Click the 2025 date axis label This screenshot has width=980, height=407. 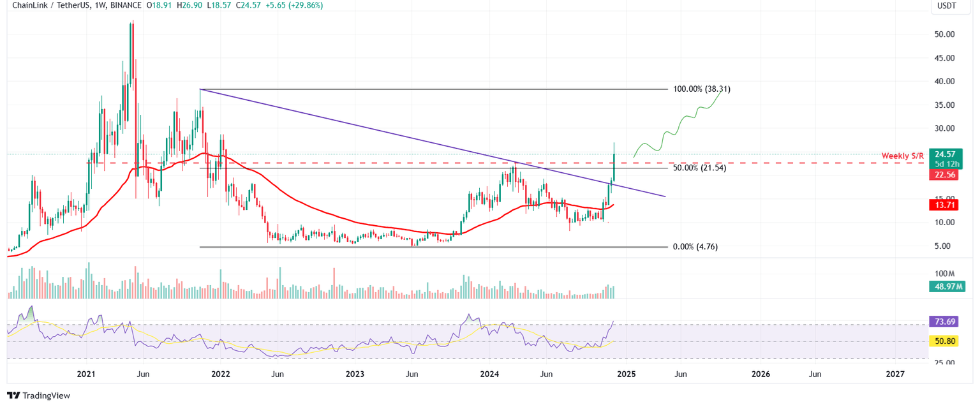(625, 374)
